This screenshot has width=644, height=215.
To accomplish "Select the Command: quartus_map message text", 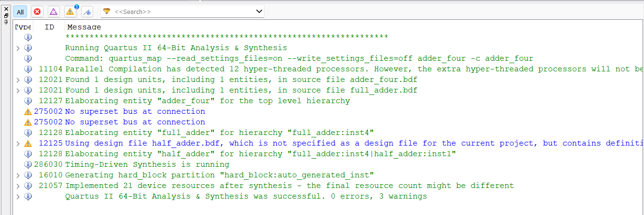I will 299,58.
